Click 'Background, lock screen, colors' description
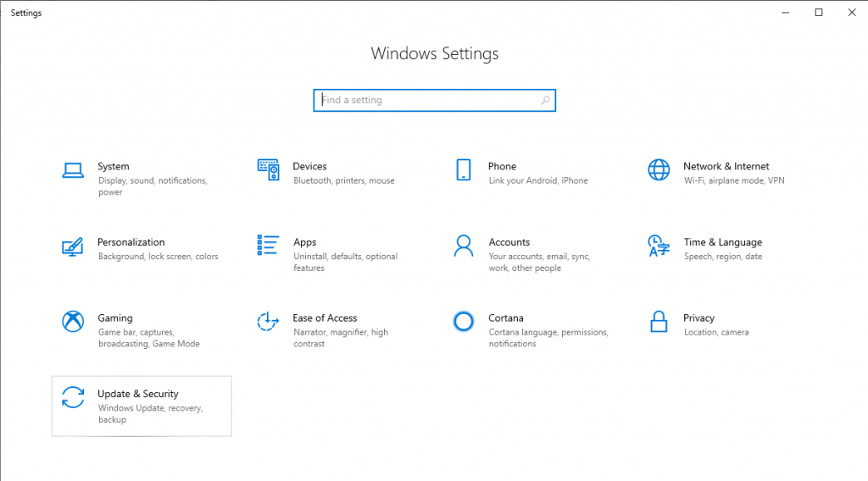The height and width of the screenshot is (481, 868). (x=159, y=257)
